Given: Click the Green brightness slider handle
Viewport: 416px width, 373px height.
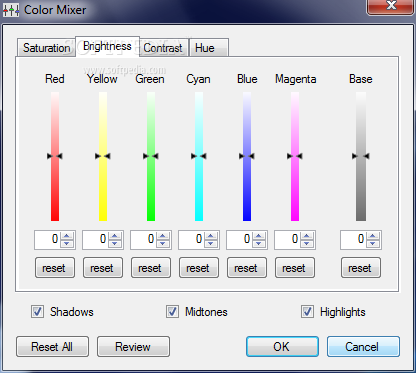Looking at the screenshot, I should click(x=151, y=156).
